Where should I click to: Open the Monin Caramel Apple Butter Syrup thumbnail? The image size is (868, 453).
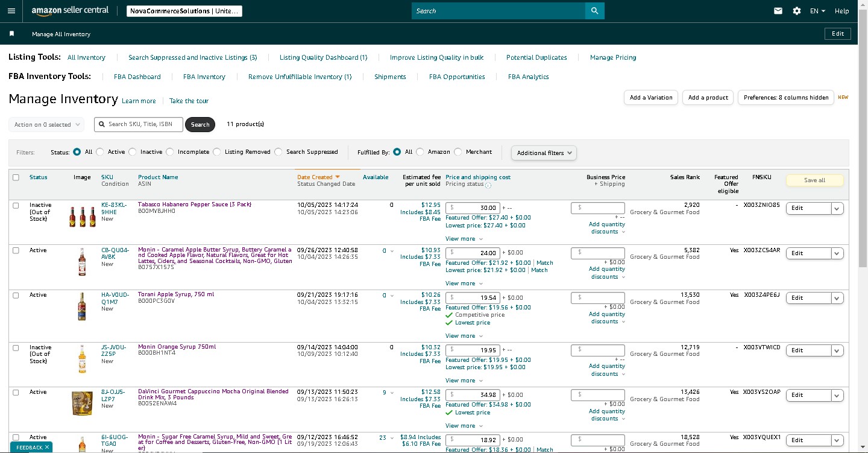coord(82,262)
